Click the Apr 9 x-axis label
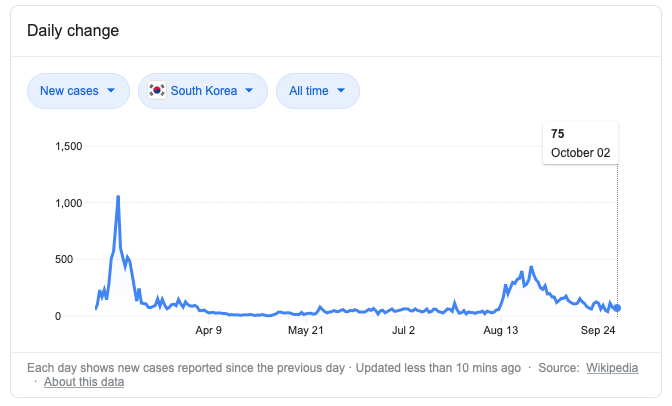 click(x=208, y=330)
